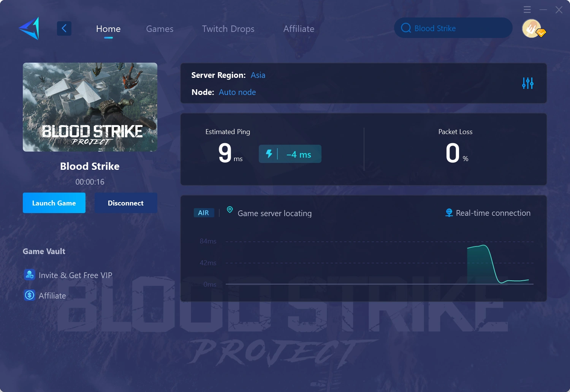Click the search magnifier icon
Screen dimensions: 570x392
(406, 28)
